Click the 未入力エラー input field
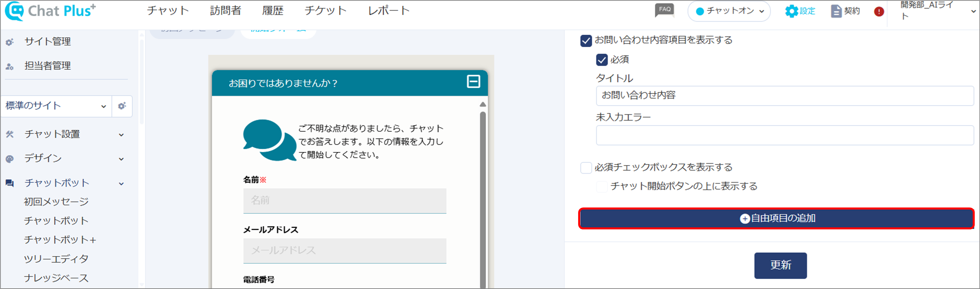 [x=785, y=135]
